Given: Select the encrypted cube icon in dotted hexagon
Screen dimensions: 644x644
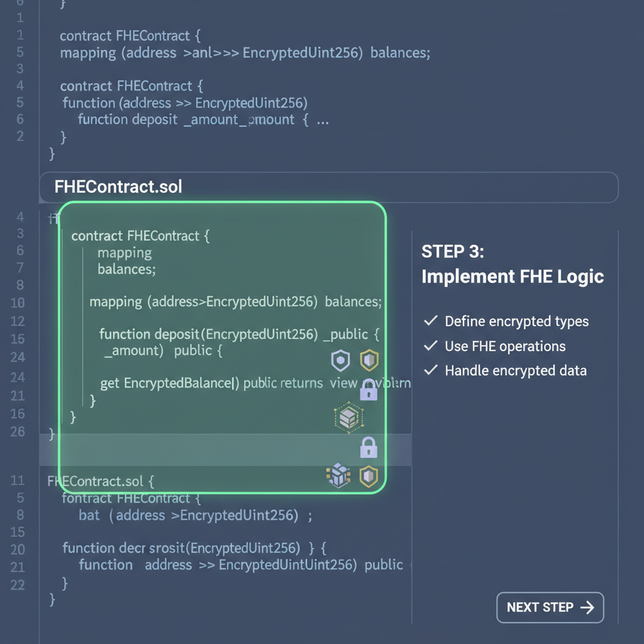Looking at the screenshot, I should (348, 417).
